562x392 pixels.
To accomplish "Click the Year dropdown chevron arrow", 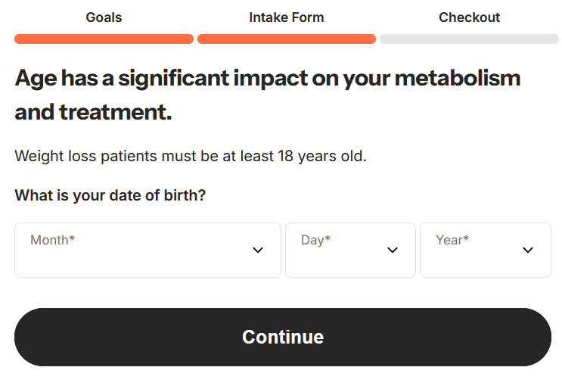I will (x=528, y=250).
